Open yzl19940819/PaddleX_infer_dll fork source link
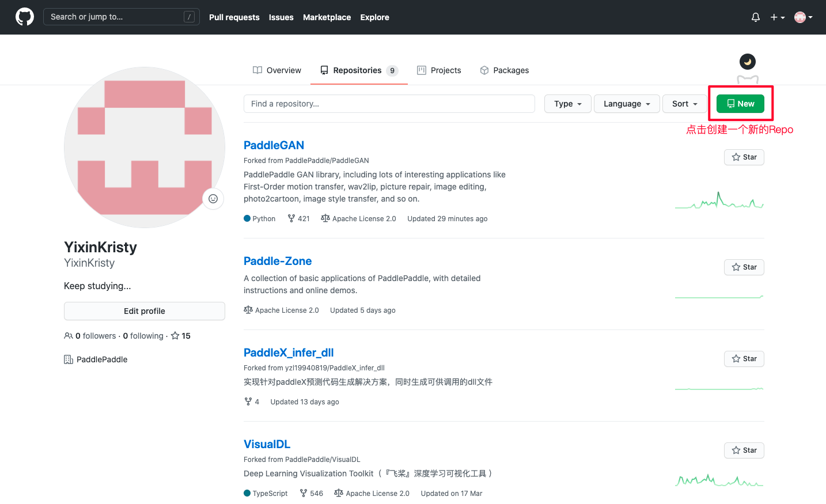 tap(335, 368)
